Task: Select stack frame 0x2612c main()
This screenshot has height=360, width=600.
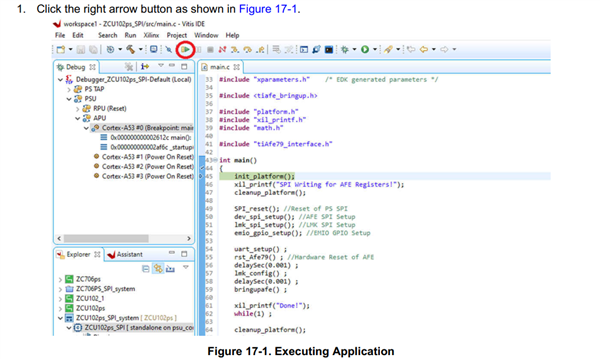Action: click(146, 137)
